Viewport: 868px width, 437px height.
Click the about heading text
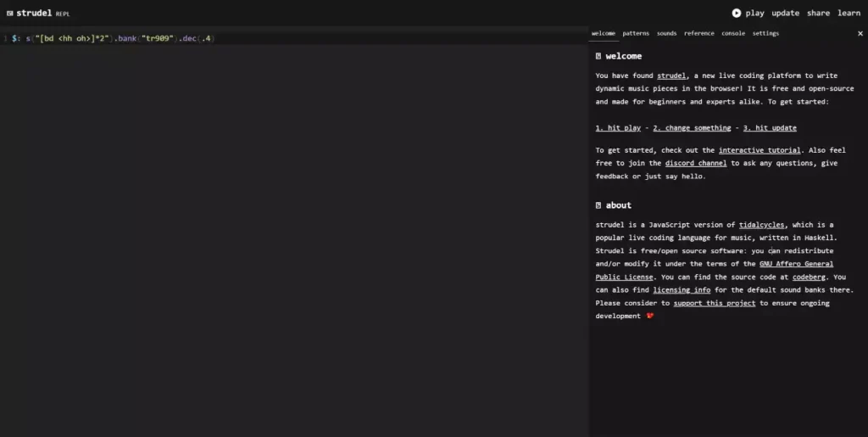(x=618, y=205)
